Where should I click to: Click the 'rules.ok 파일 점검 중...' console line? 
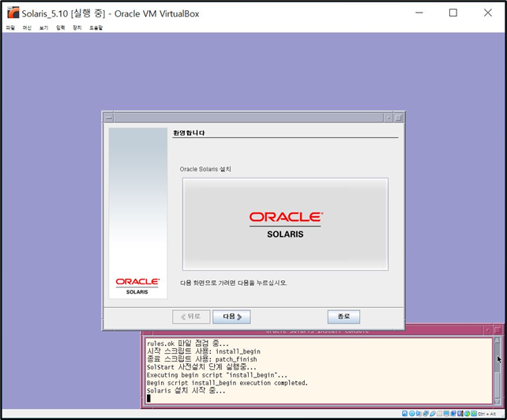(187, 343)
